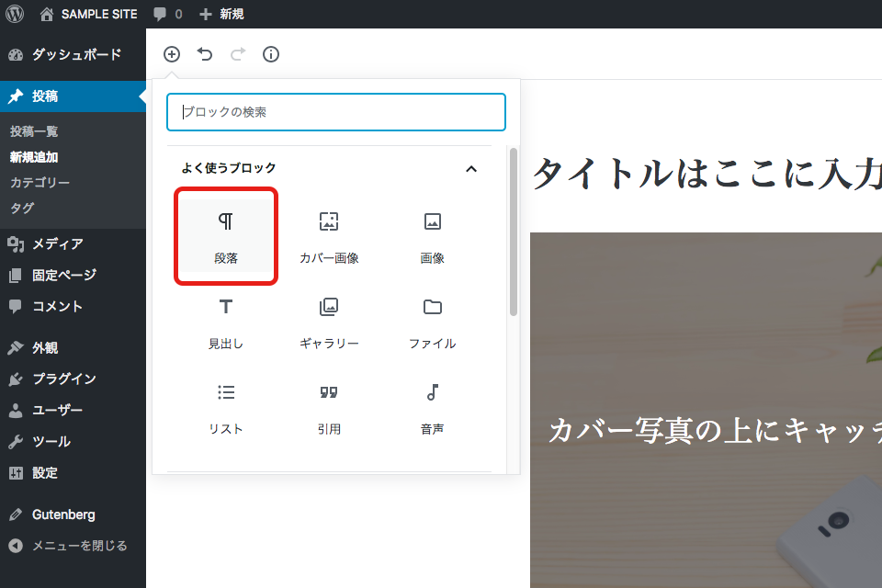Insert a list (リスト) block

click(x=226, y=407)
